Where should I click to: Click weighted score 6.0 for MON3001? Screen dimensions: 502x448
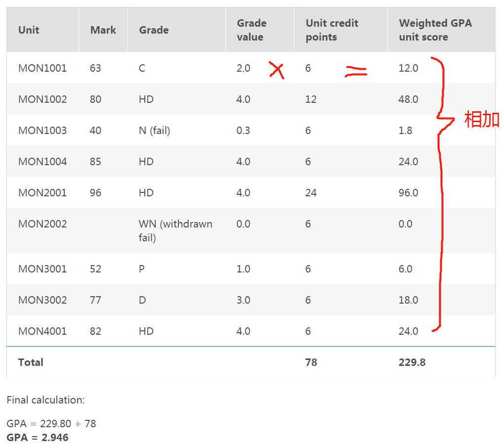pos(405,269)
